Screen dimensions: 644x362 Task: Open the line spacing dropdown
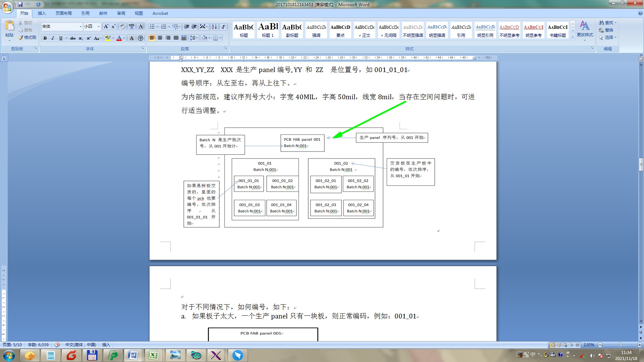point(194,38)
